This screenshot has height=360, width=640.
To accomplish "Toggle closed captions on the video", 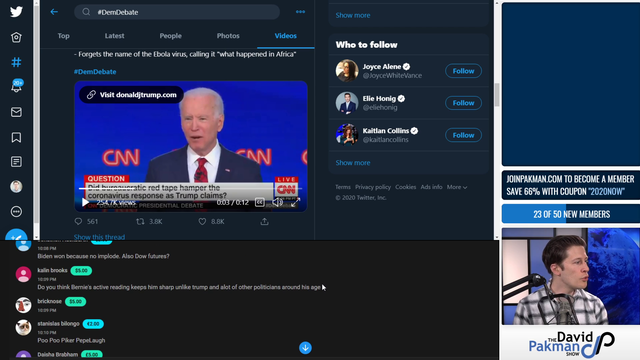I will [260, 202].
